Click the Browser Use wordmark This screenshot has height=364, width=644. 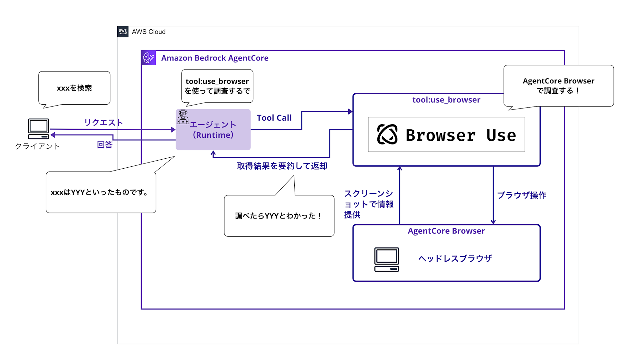point(461,135)
